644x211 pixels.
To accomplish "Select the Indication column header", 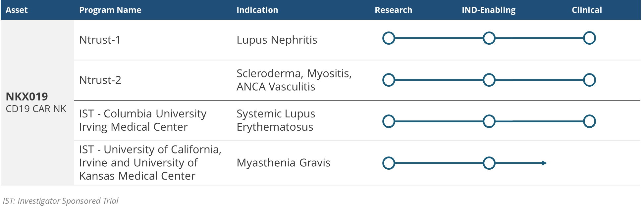I will coord(257,10).
